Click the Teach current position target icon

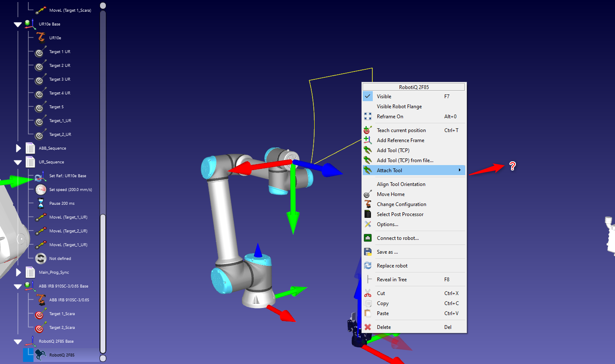[367, 130]
